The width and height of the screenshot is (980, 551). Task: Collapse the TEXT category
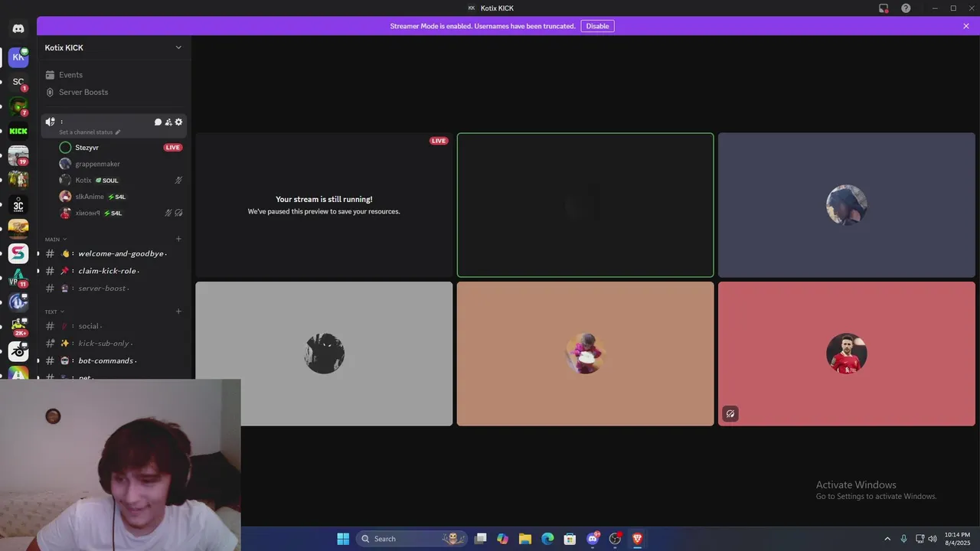pos(54,312)
